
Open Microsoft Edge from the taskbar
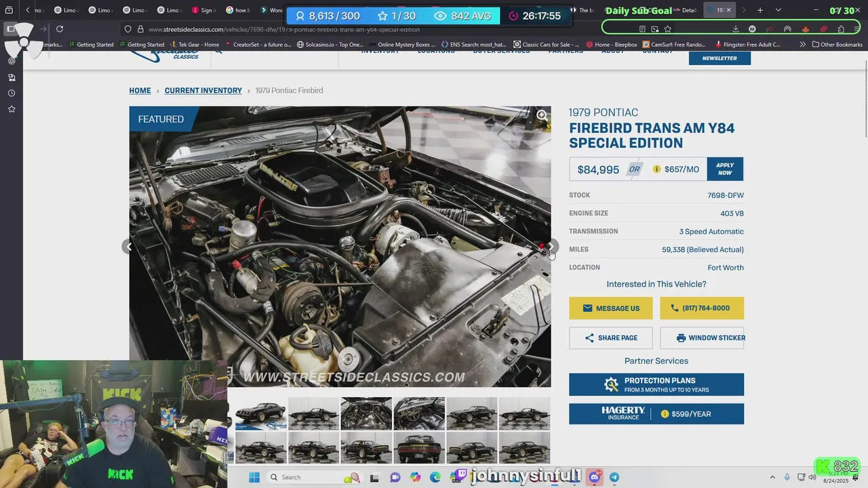pos(435,477)
